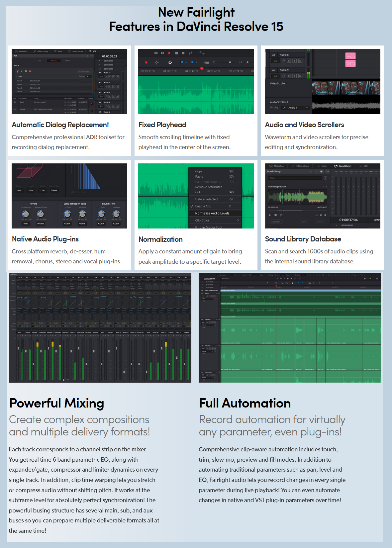Stop playback with the square stop icon
Image resolution: width=392 pixels, height=548 pixels.
point(176,53)
